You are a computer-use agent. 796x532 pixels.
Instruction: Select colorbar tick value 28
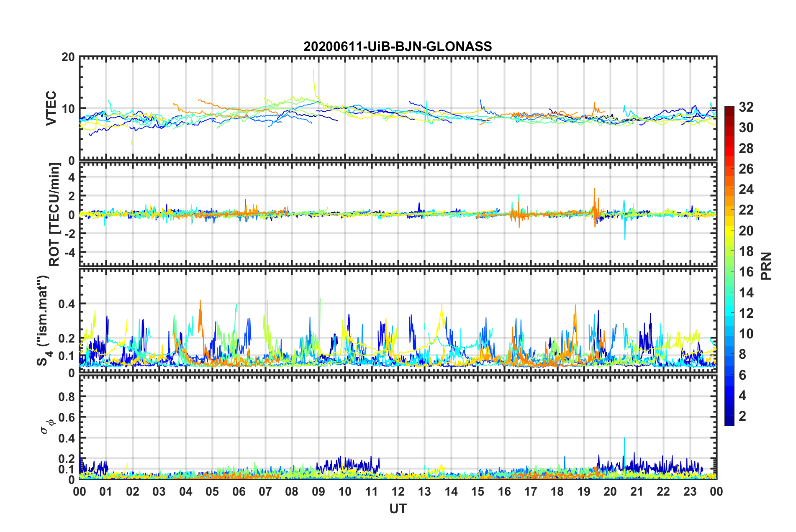[746, 148]
